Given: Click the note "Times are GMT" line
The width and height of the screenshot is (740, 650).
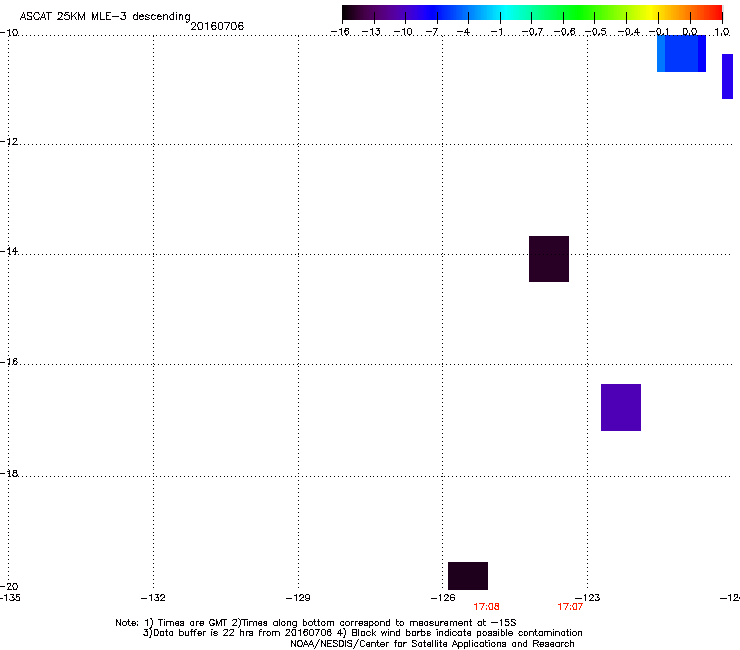Looking at the screenshot, I should [x=316, y=623].
